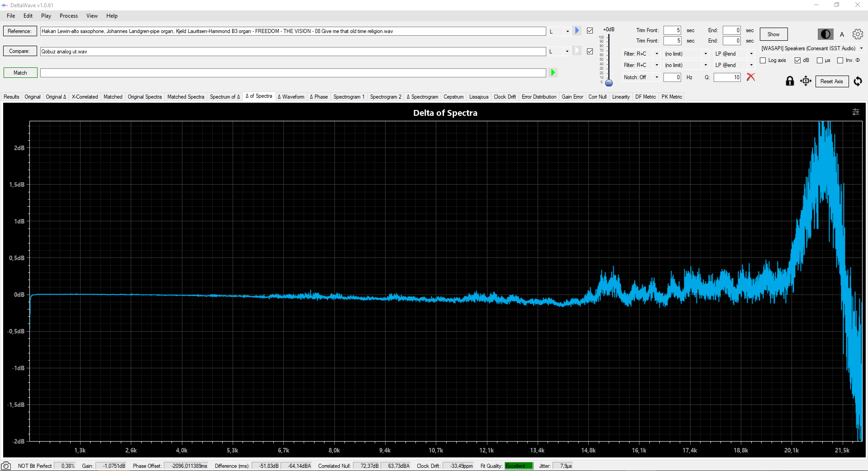Switch to the Linearity tab

click(621, 96)
